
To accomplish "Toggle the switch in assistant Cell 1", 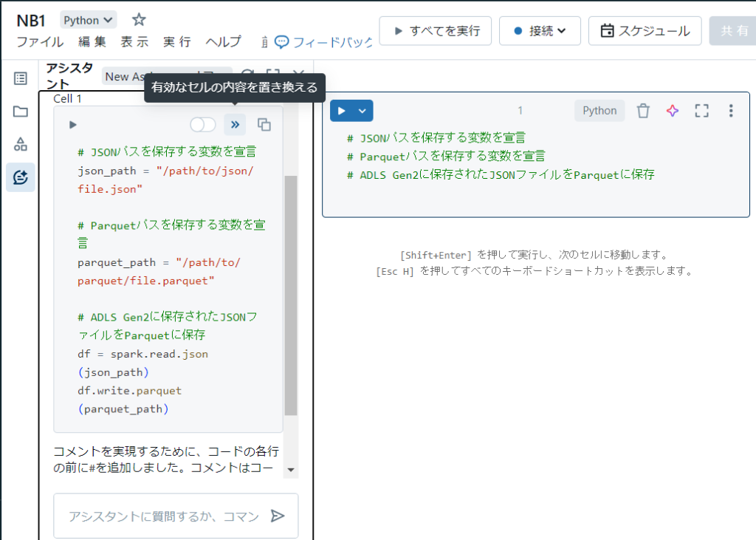I will (203, 125).
